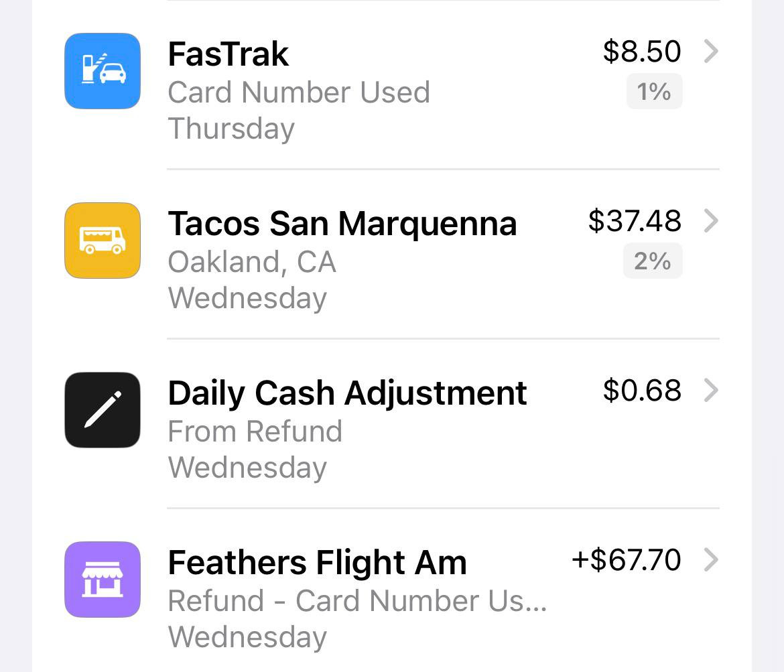Click the Feathers Flight Am storefront icon
The image size is (784, 672).
click(x=102, y=580)
